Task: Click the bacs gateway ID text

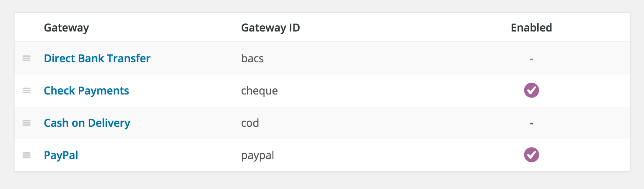Action: 252,58
